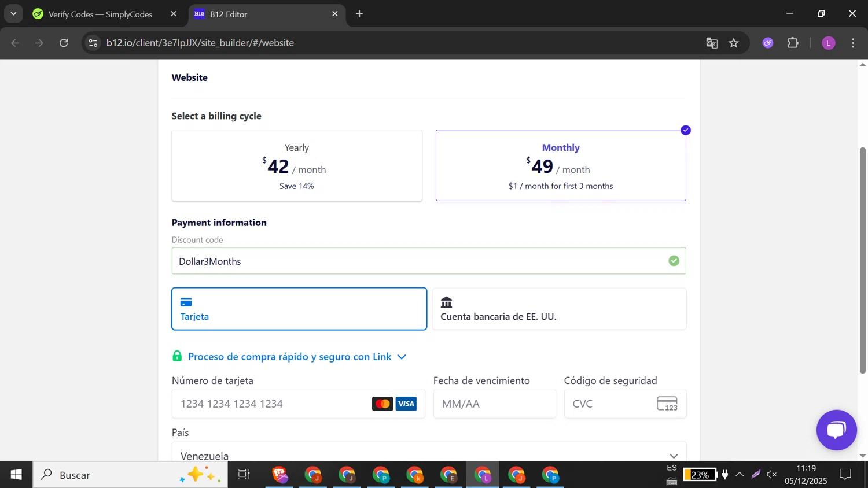Open the Windows Start menu
This screenshot has height=488, width=868.
click(16, 475)
